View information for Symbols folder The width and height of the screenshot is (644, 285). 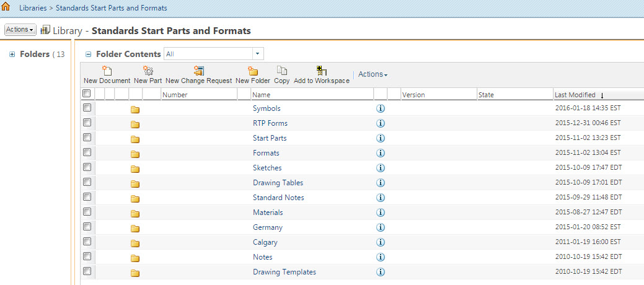[x=381, y=108]
